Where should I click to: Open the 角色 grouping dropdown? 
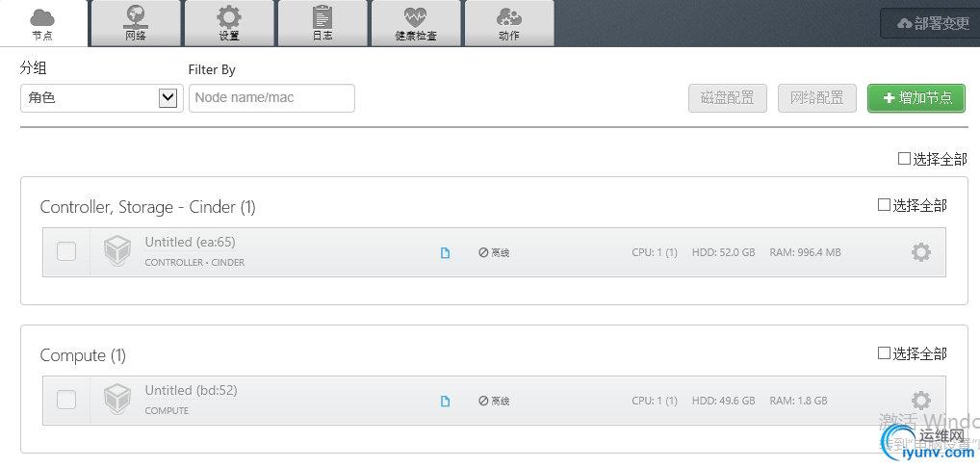(x=102, y=98)
